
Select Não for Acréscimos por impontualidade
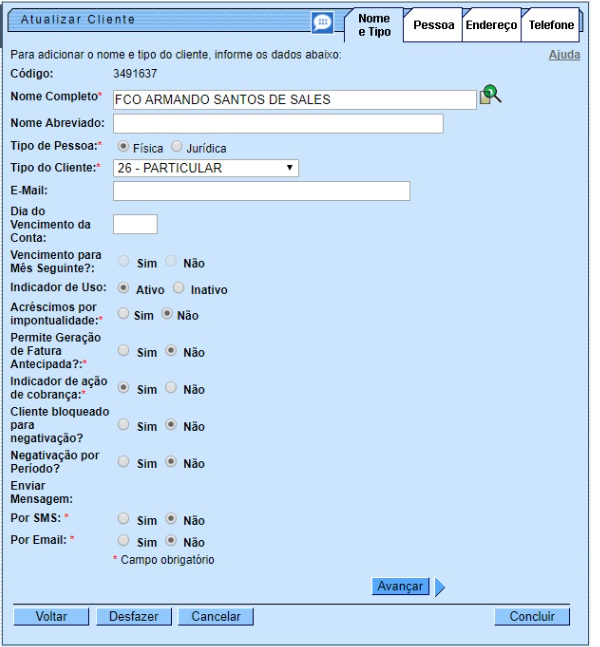pyautogui.click(x=167, y=314)
